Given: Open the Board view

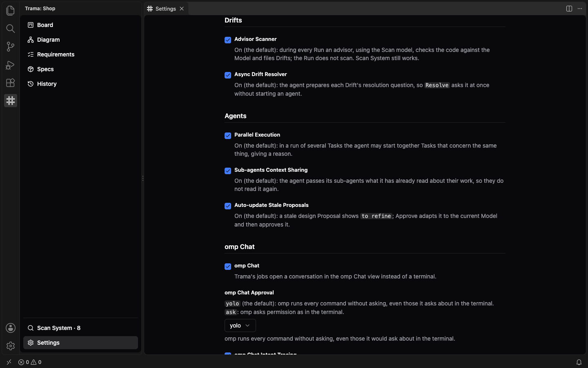Looking at the screenshot, I should coord(80,25).
